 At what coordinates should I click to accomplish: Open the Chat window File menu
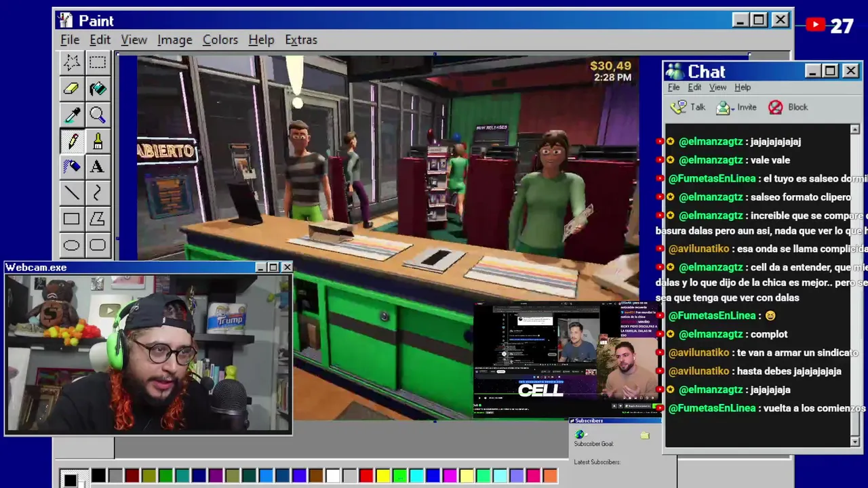pos(673,87)
